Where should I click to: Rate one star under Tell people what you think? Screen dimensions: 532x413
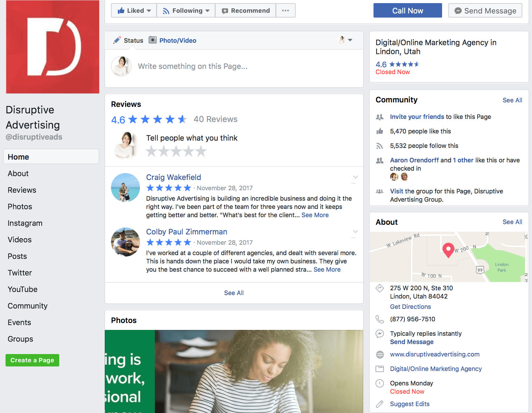151,151
